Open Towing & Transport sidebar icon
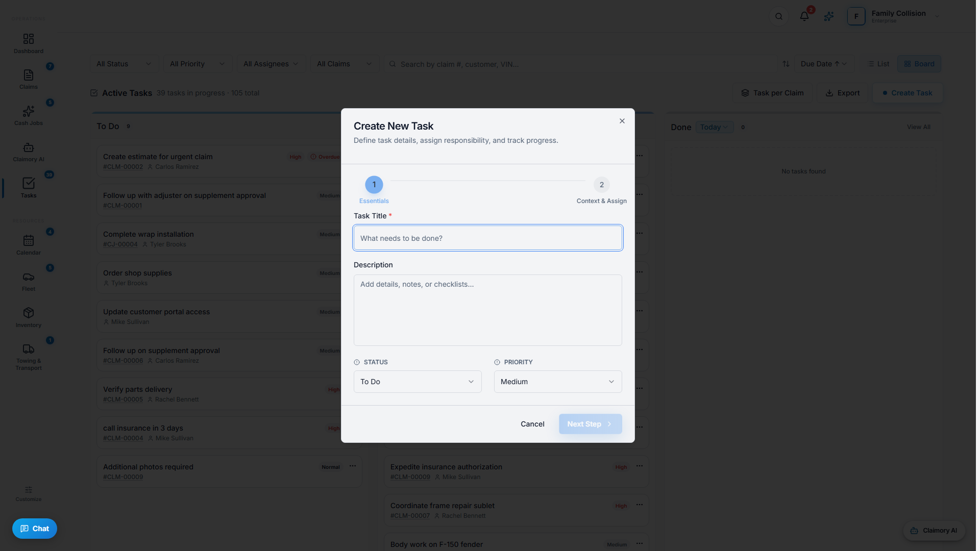The width and height of the screenshot is (980, 551). 29,349
